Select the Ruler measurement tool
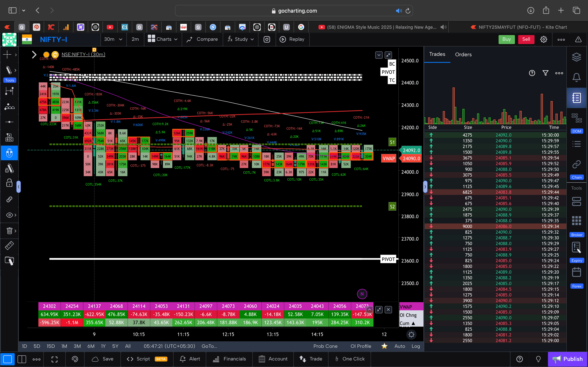This screenshot has width=588, height=367. pos(9,245)
